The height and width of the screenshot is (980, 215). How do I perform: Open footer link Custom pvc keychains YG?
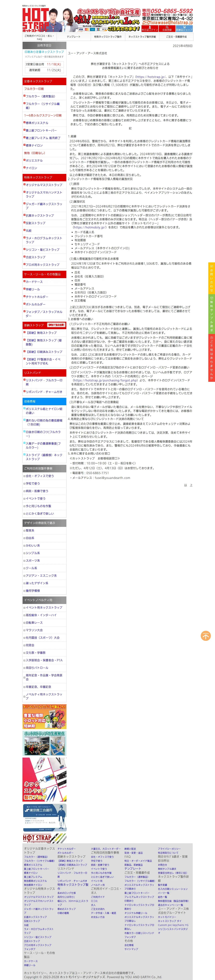click(x=173, y=925)
